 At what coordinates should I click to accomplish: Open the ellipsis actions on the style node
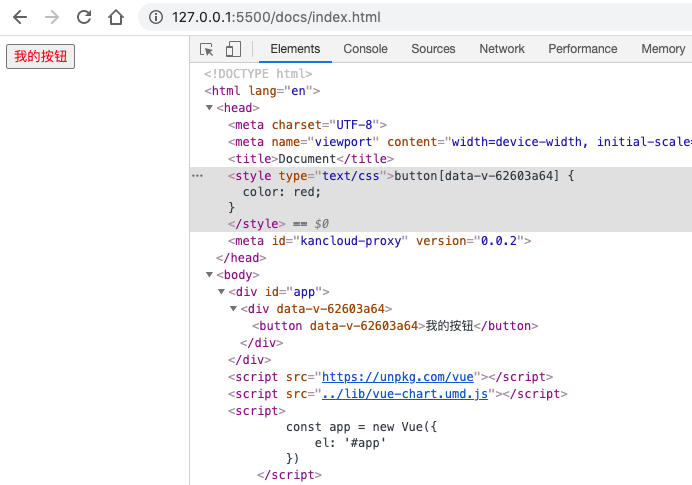[x=197, y=176]
